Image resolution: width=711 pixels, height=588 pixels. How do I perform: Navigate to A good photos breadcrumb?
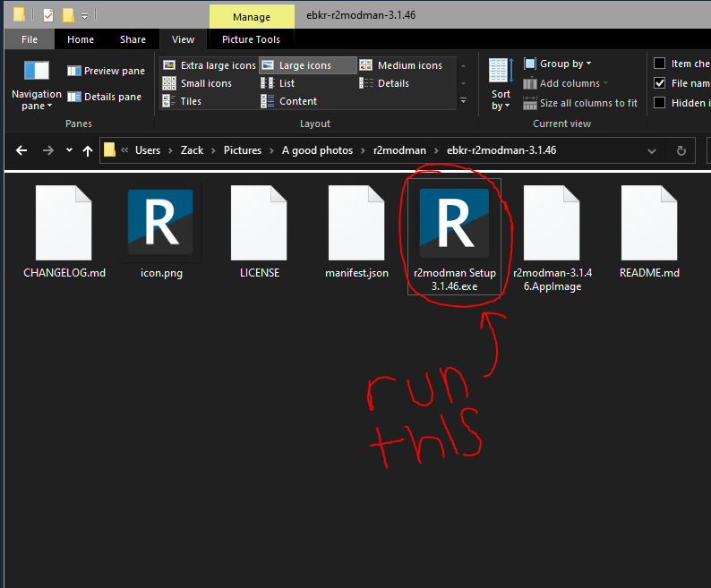point(317,150)
